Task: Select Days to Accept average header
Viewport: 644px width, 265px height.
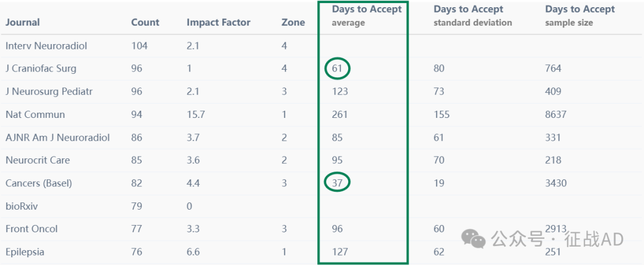Action: coord(367,15)
